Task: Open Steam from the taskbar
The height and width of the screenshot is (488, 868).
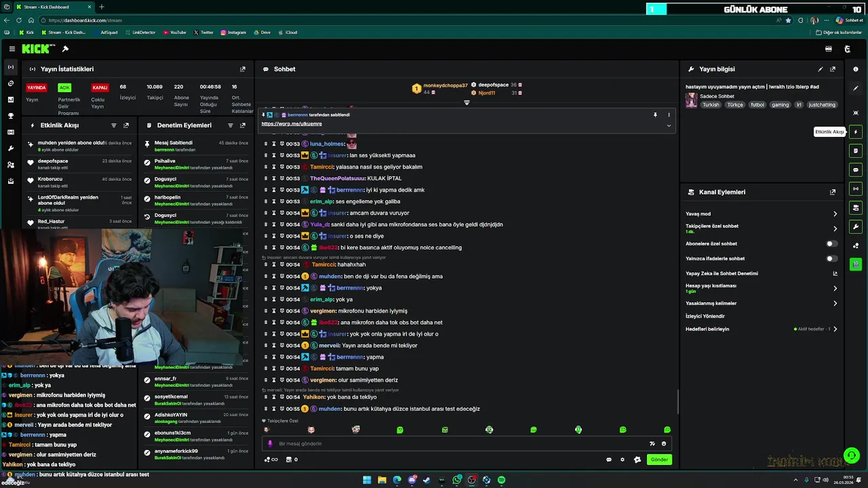Action: pos(427,480)
